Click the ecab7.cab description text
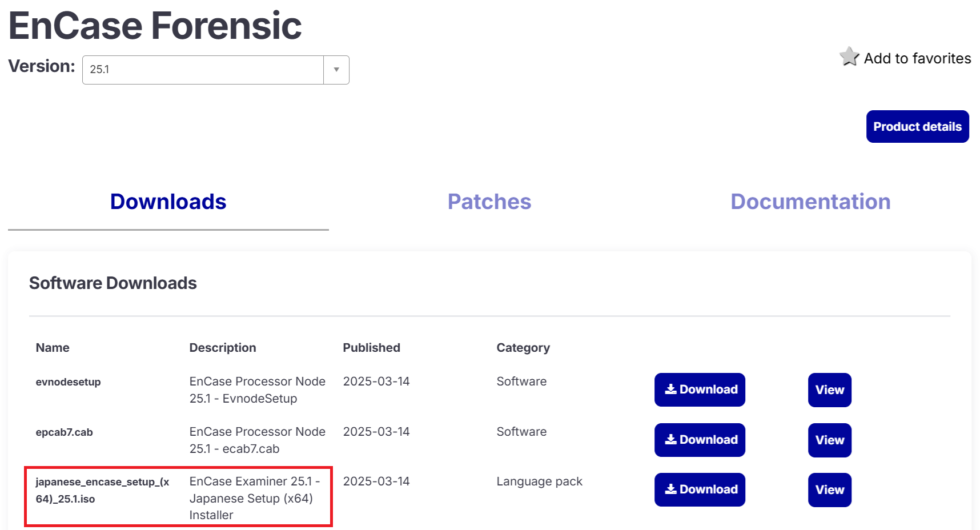Image resolution: width=980 pixels, height=530 pixels. (x=258, y=440)
